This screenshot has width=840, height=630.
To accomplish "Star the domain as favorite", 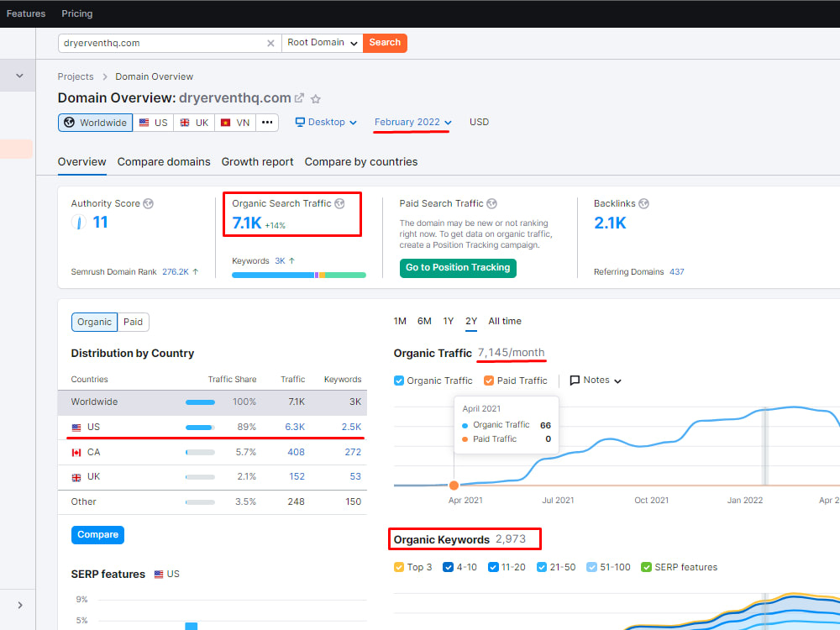I will (x=316, y=98).
